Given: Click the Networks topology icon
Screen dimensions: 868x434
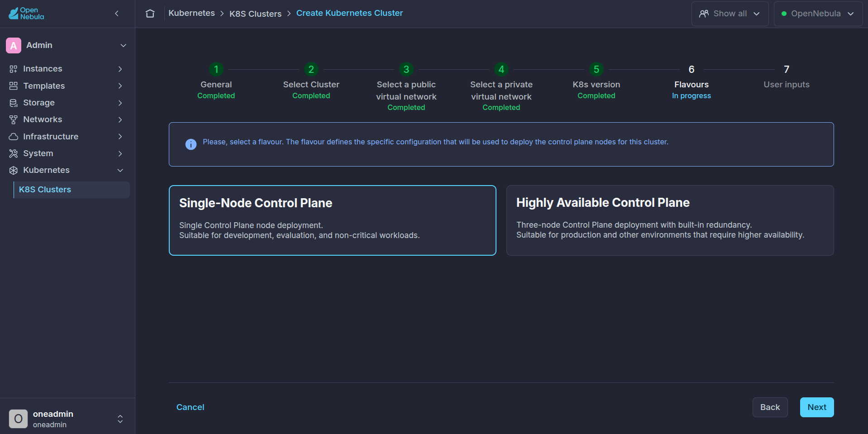Looking at the screenshot, I should pos(14,119).
